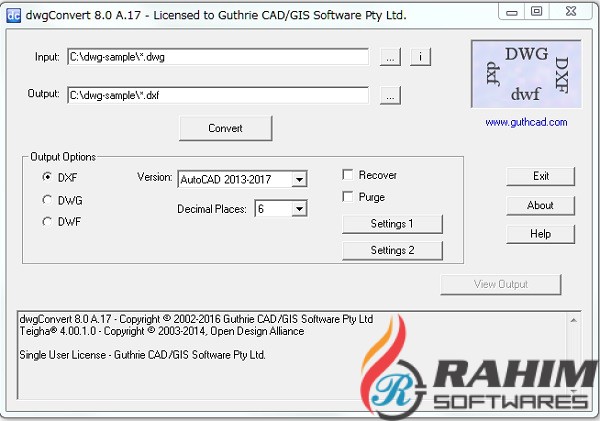Click the log scrollbar up arrow
600x421 pixels.
point(574,320)
